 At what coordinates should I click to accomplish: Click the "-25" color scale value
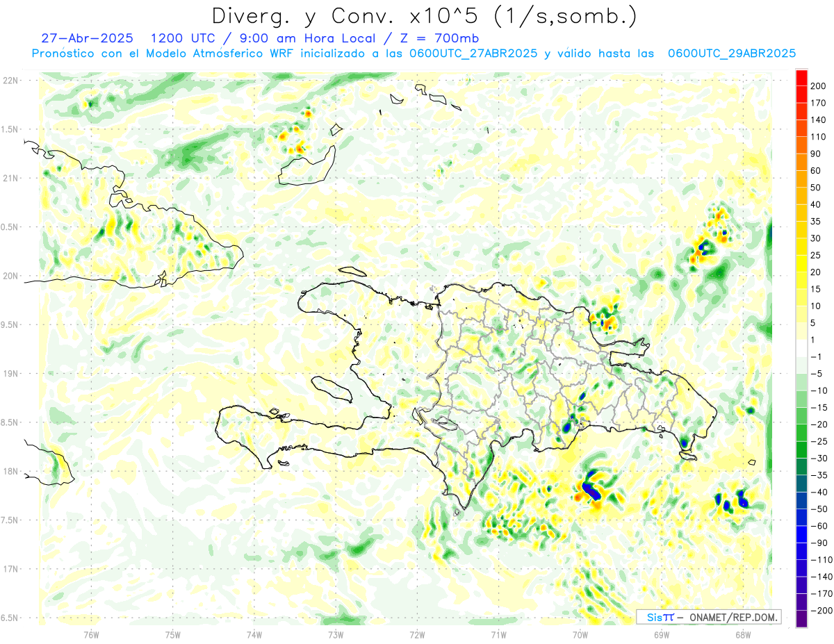[818, 441]
